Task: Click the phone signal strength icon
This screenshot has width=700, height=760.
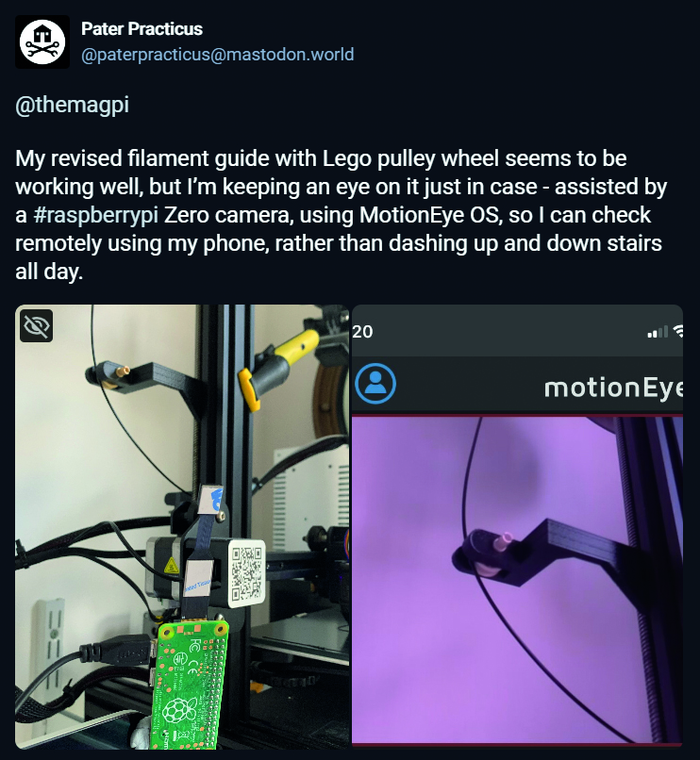Action: [658, 332]
